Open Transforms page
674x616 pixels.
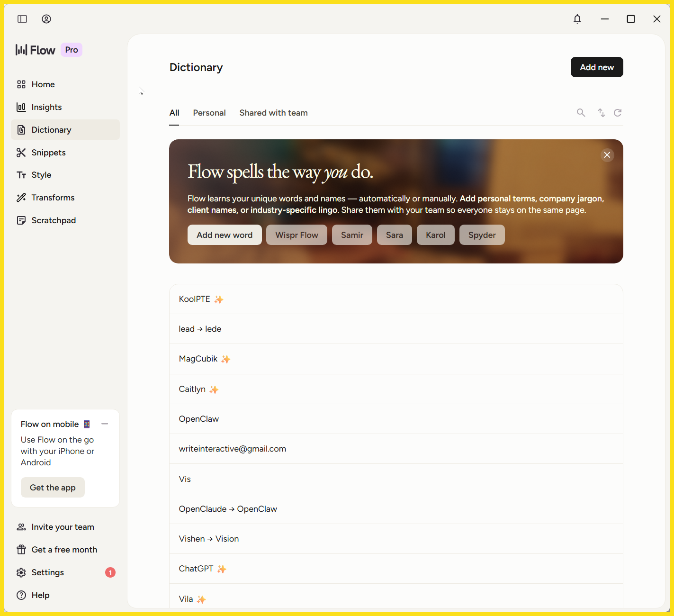[x=65, y=198]
